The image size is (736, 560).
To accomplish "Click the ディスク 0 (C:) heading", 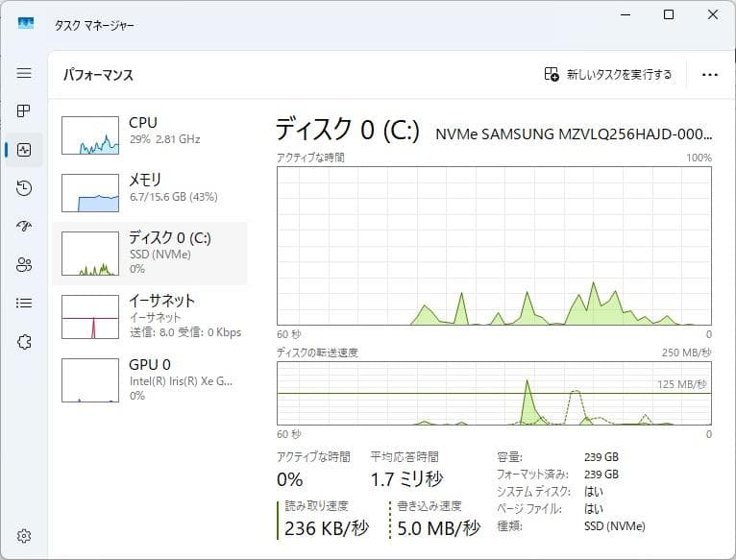I will [x=348, y=129].
